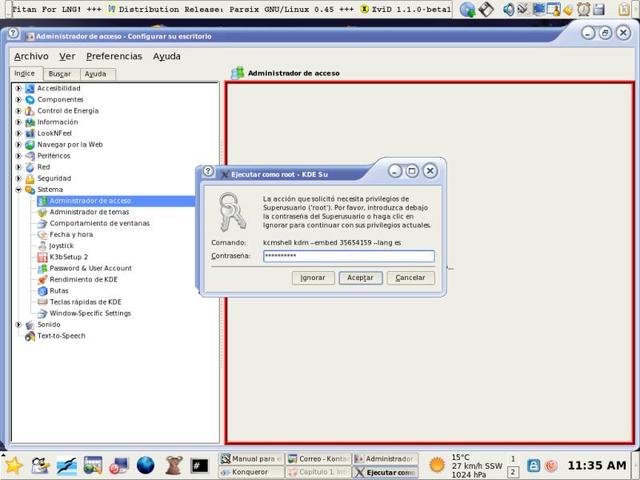Viewport: 640px width, 480px height.
Task: Expand the Red tree node
Action: pyautogui.click(x=18, y=167)
